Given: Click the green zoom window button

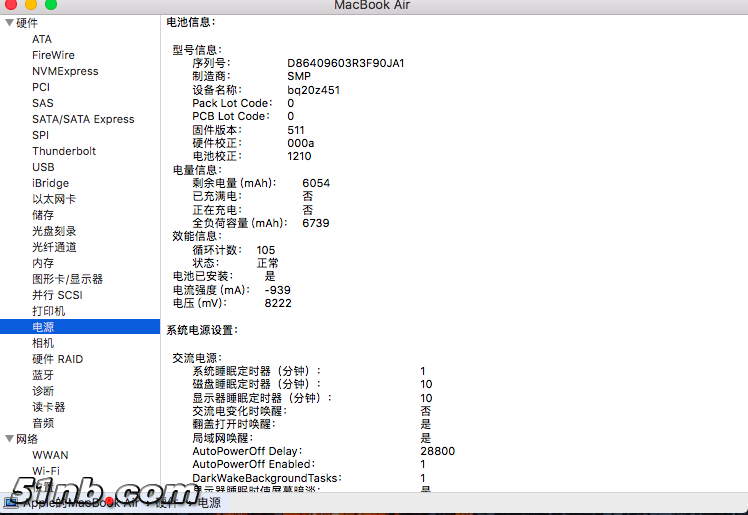Looking at the screenshot, I should [x=51, y=6].
